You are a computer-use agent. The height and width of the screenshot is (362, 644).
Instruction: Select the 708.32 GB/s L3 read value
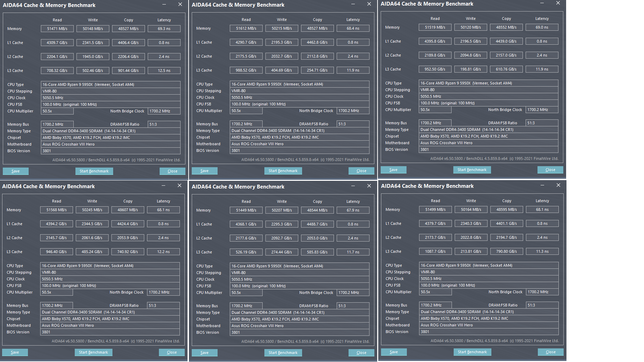(57, 71)
